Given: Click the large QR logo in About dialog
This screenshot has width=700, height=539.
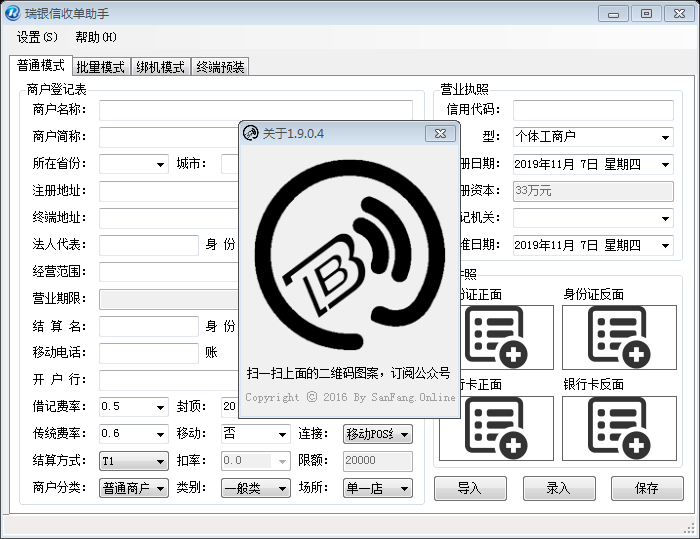Looking at the screenshot, I should (x=350, y=255).
